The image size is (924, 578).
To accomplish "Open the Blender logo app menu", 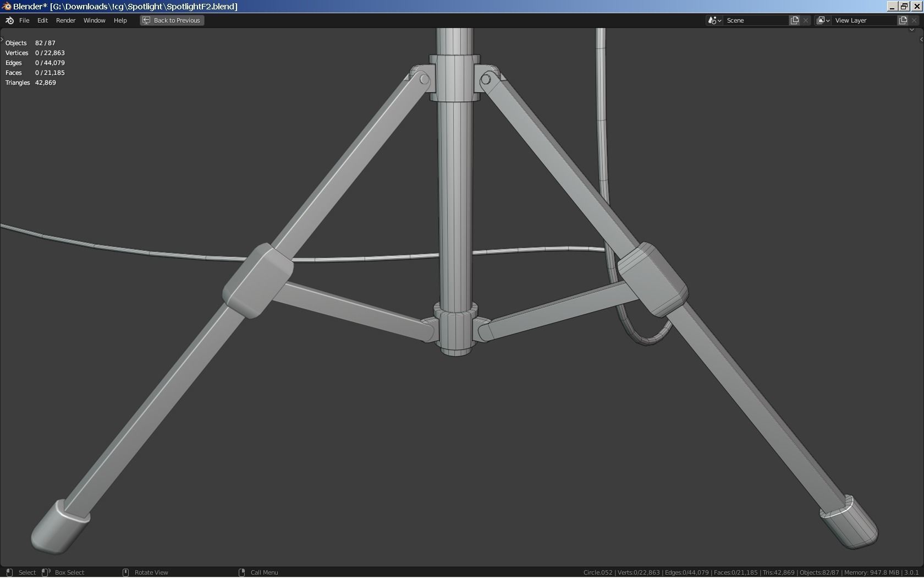I will coord(9,20).
